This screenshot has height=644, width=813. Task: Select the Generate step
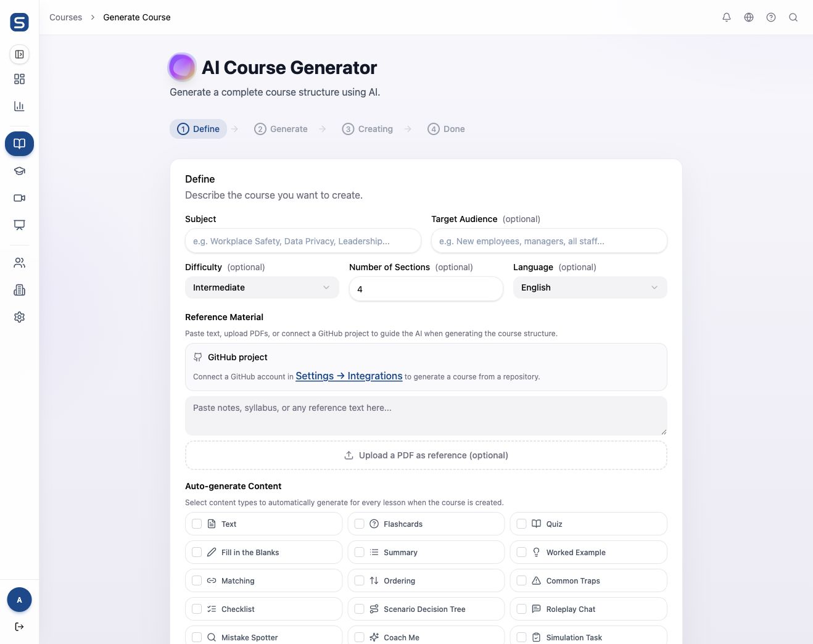pyautogui.click(x=281, y=129)
